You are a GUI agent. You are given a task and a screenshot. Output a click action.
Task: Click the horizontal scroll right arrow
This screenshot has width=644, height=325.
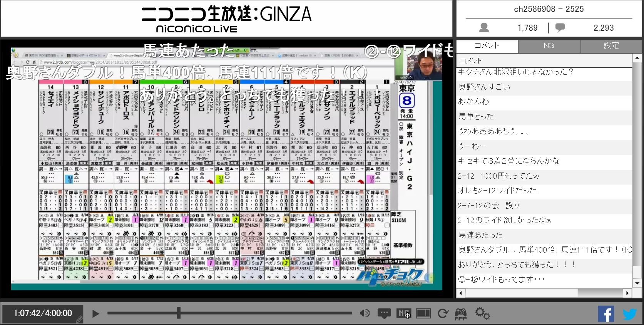(x=628, y=293)
